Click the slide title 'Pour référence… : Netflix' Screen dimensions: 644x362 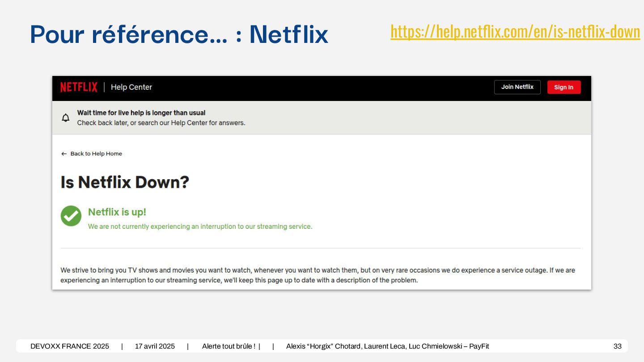[179, 34]
